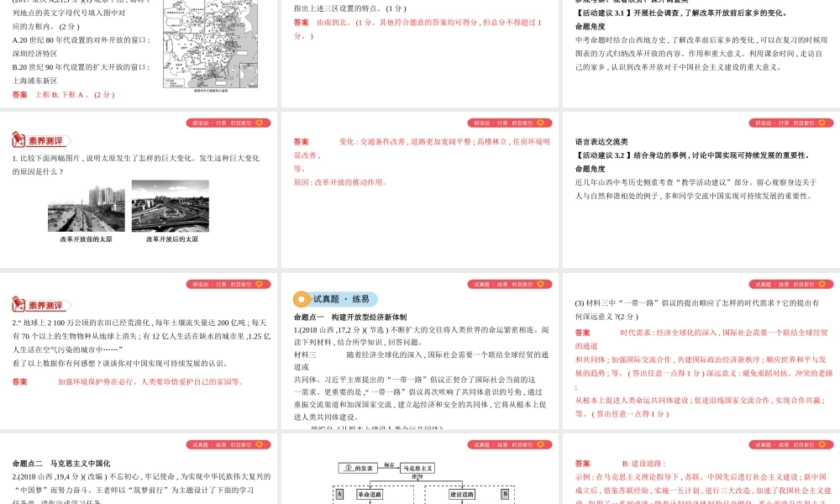Click the pin icon on the '语言表达交流类' slide
840x504 pixels.
click(822, 123)
